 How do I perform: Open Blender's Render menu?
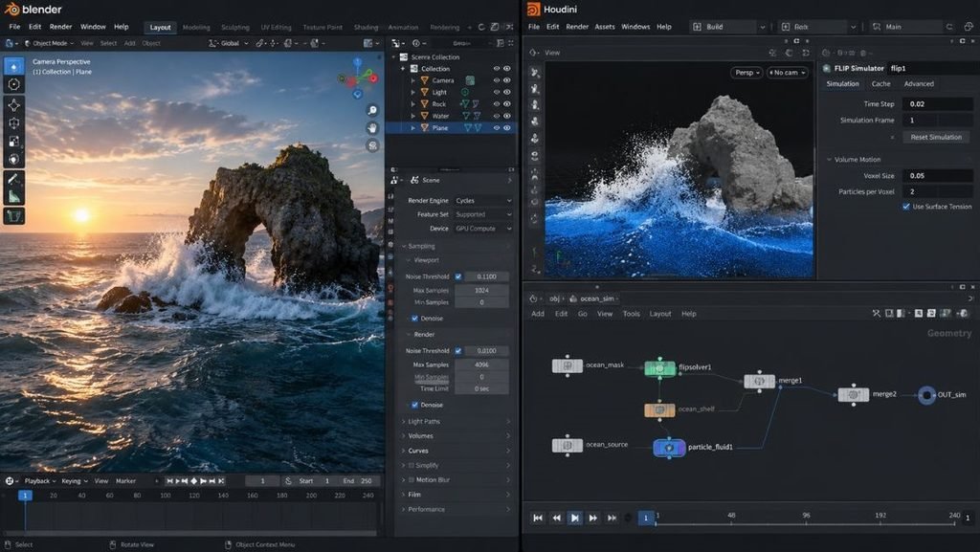[60, 27]
